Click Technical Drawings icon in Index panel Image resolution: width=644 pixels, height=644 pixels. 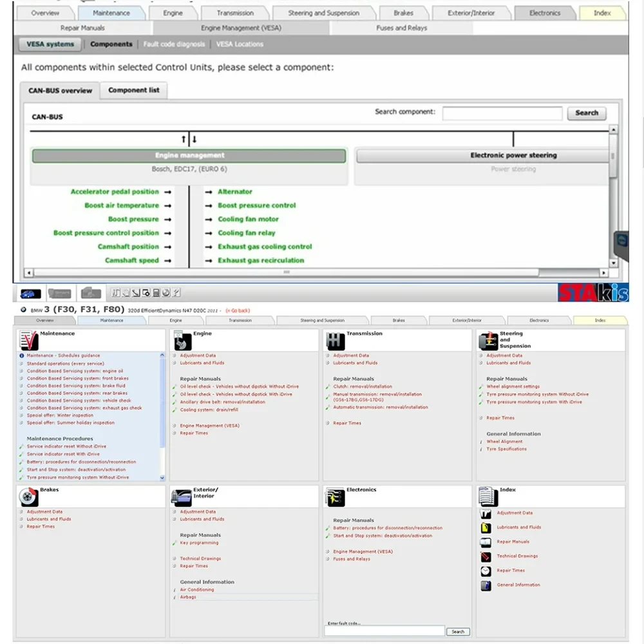coord(486,556)
